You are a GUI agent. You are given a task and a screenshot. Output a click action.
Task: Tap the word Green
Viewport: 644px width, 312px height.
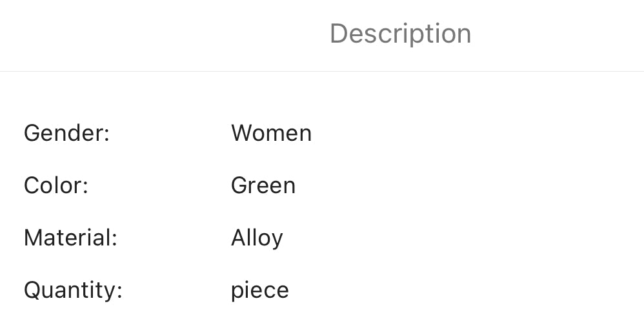point(263,185)
